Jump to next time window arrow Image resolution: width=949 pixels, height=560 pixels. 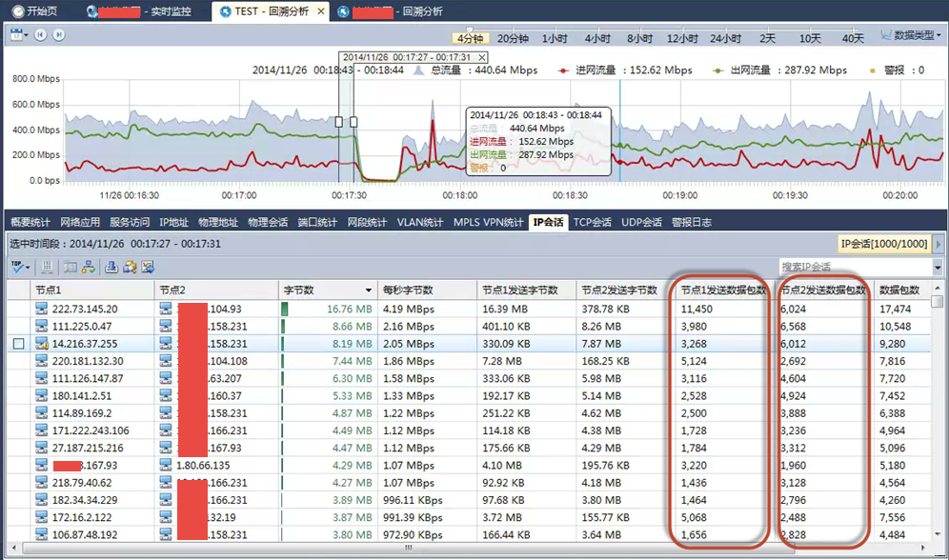pyautogui.click(x=58, y=35)
